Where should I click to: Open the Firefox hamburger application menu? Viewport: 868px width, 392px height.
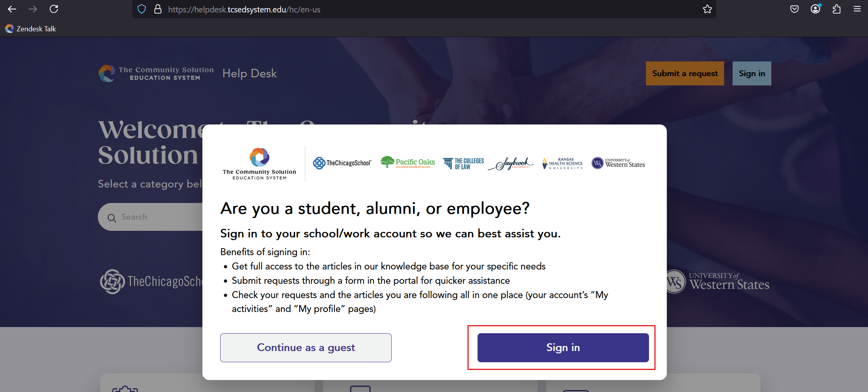[857, 9]
